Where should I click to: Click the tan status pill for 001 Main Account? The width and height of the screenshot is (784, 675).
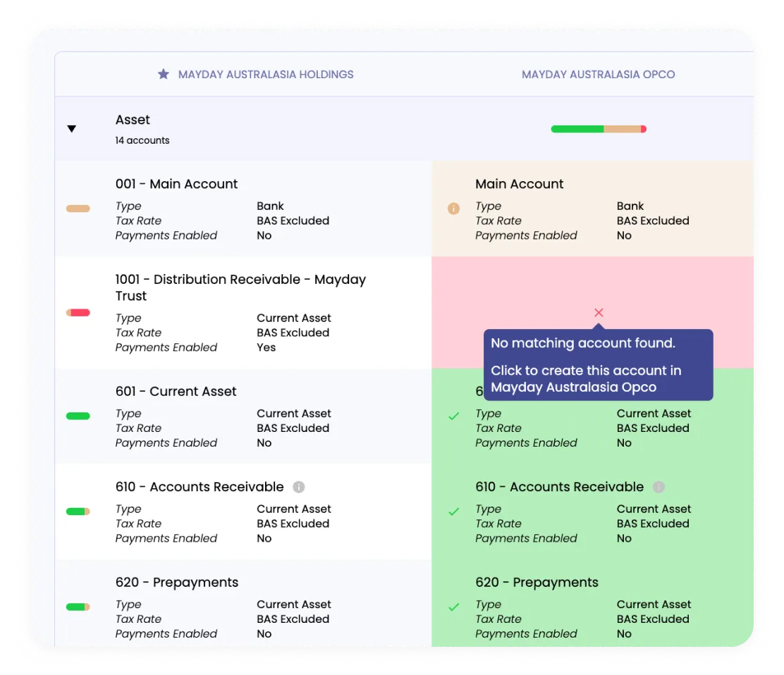(x=78, y=209)
